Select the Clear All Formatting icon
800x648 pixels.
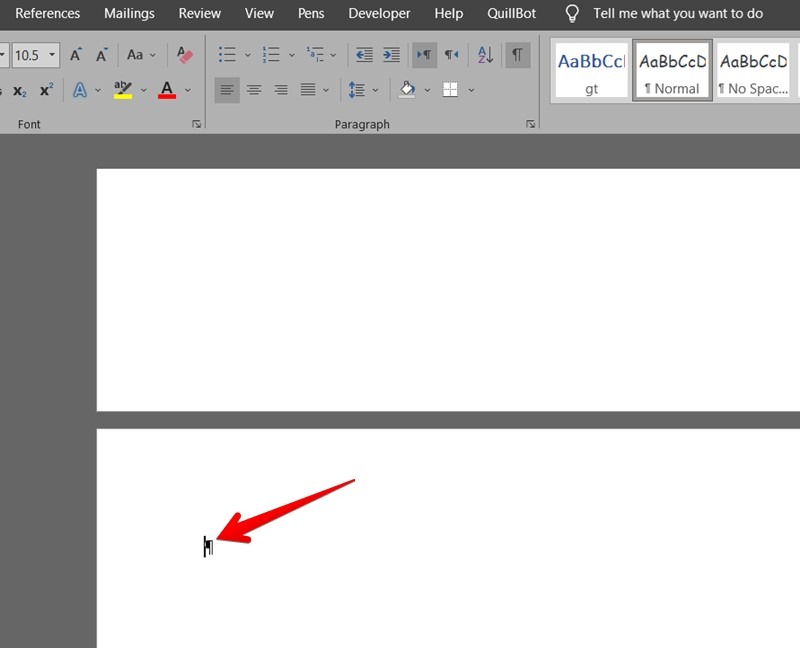point(184,55)
